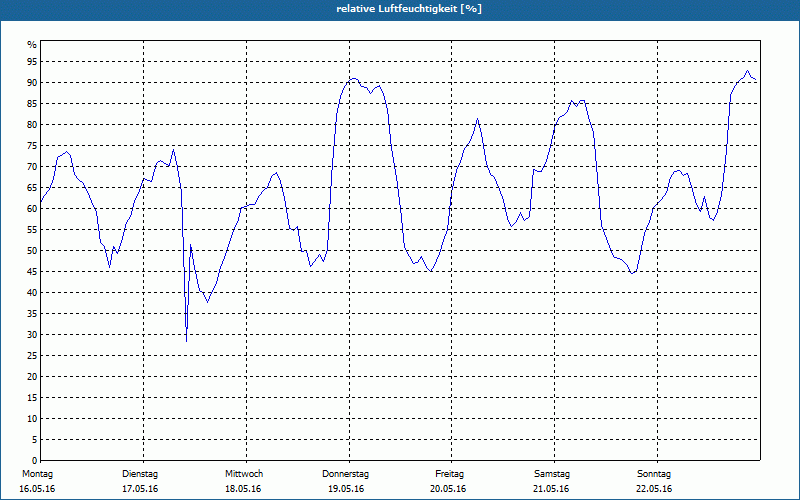Click the '30' y-axis value
Image resolution: width=800 pixels, height=500 pixels.
(x=32, y=334)
